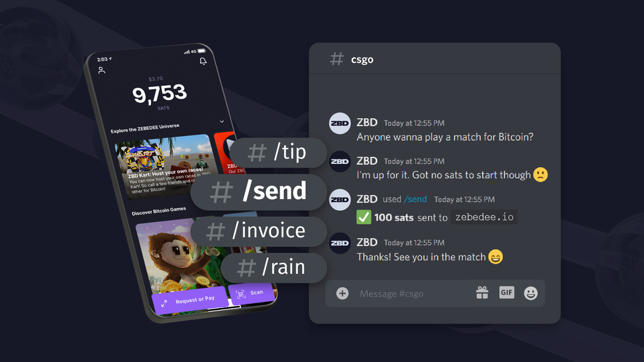Open the ZBD Kart game card thumbnail
This screenshot has width=644, height=362.
coord(166,166)
